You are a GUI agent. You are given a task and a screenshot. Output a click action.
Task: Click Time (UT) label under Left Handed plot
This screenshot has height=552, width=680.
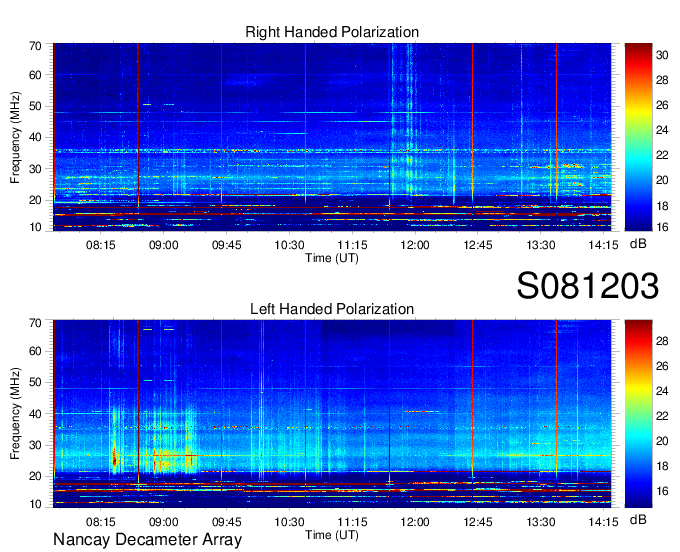click(332, 535)
